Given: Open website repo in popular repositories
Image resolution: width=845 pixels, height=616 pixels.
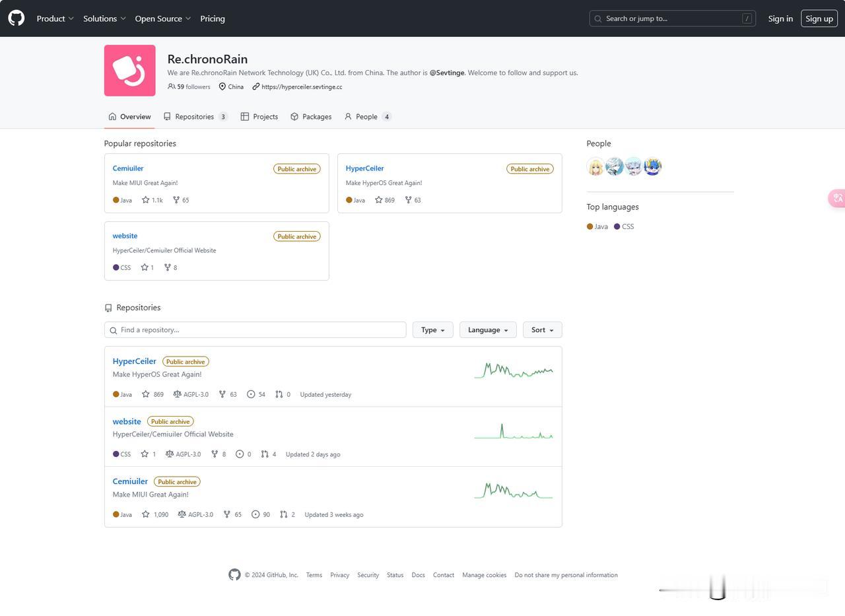Looking at the screenshot, I should point(125,236).
